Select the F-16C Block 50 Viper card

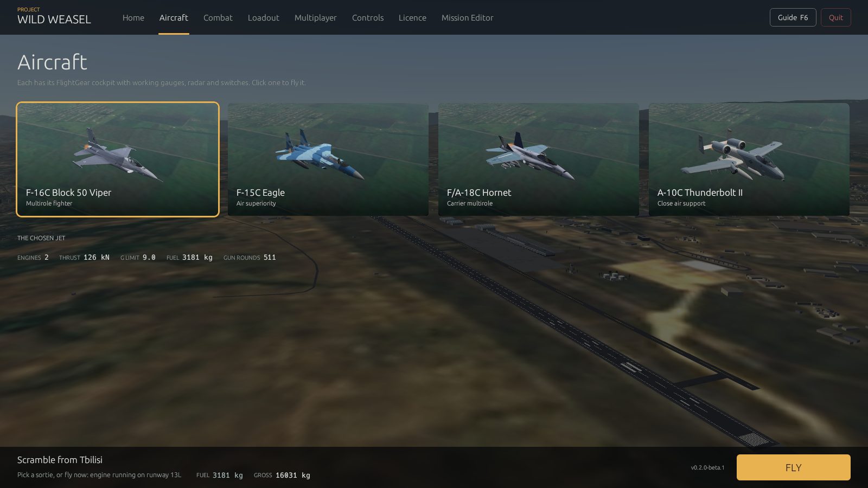click(118, 159)
